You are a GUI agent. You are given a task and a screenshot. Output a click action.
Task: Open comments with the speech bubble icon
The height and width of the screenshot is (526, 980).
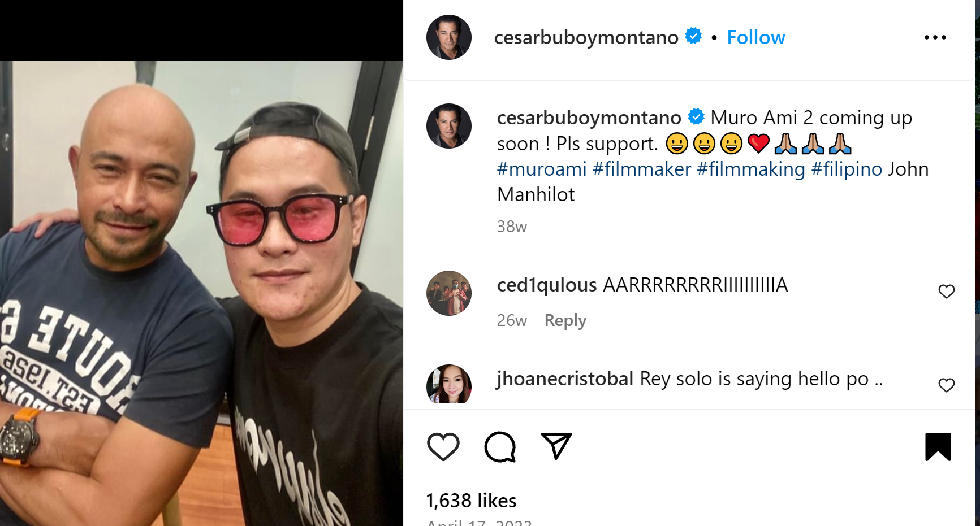coord(500,446)
